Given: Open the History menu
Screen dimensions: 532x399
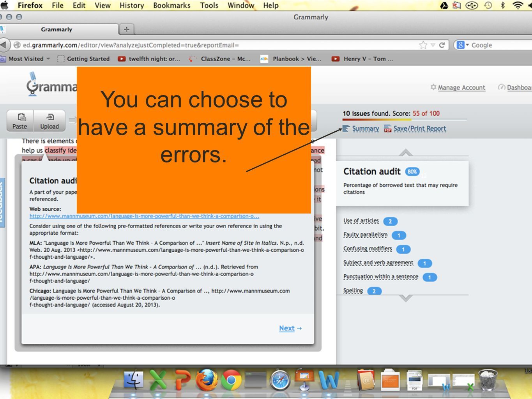Looking at the screenshot, I should (132, 5).
